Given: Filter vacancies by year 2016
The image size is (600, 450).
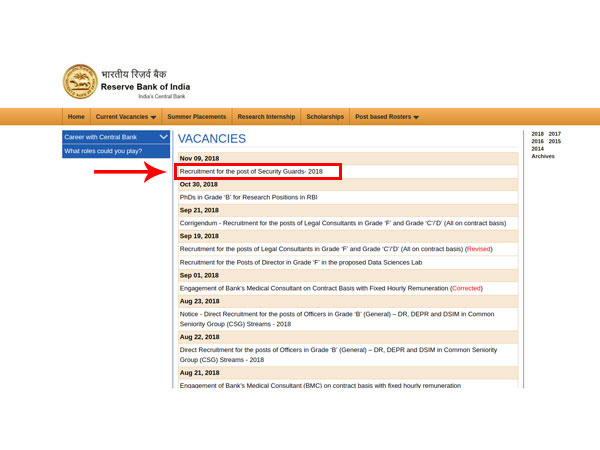Looking at the screenshot, I should tap(537, 141).
